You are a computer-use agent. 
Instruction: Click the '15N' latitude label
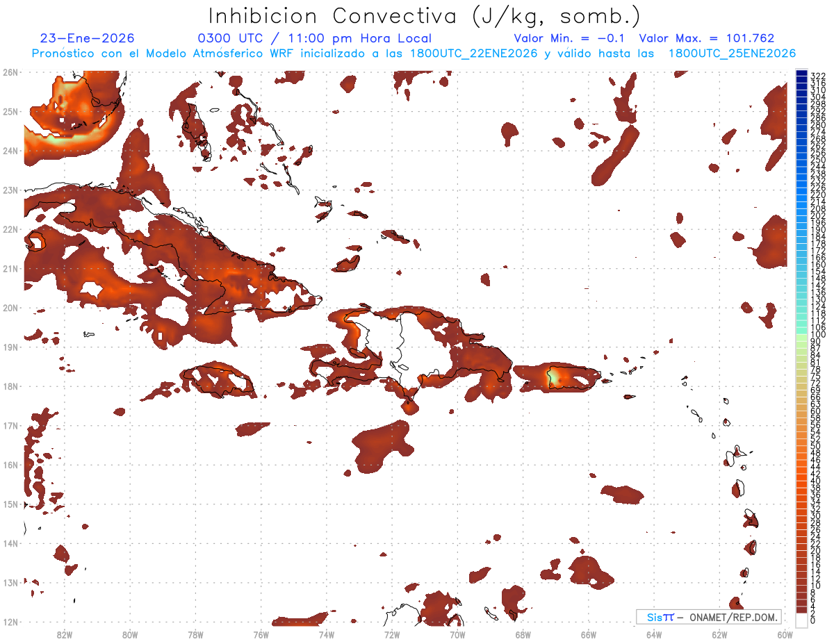coord(10,504)
